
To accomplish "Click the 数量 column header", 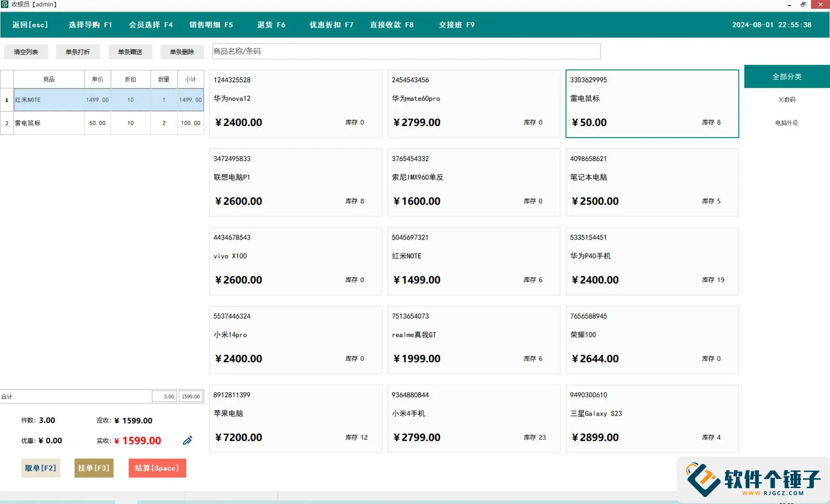I will coord(164,79).
